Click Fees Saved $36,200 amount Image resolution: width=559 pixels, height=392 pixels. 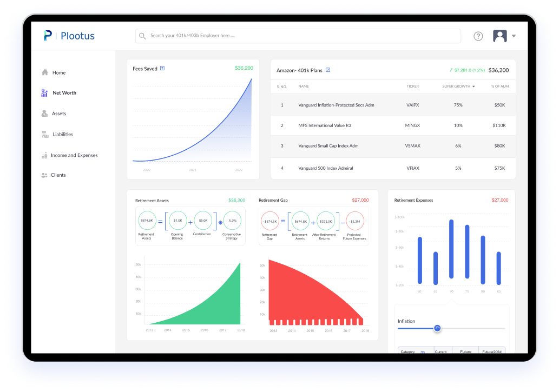244,68
